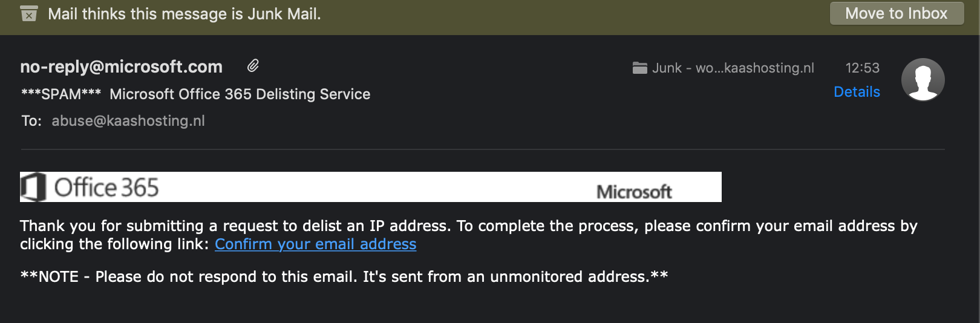Click the Microsoft Office 365 Delisting Service subject
980x323 pixels.
click(x=240, y=94)
